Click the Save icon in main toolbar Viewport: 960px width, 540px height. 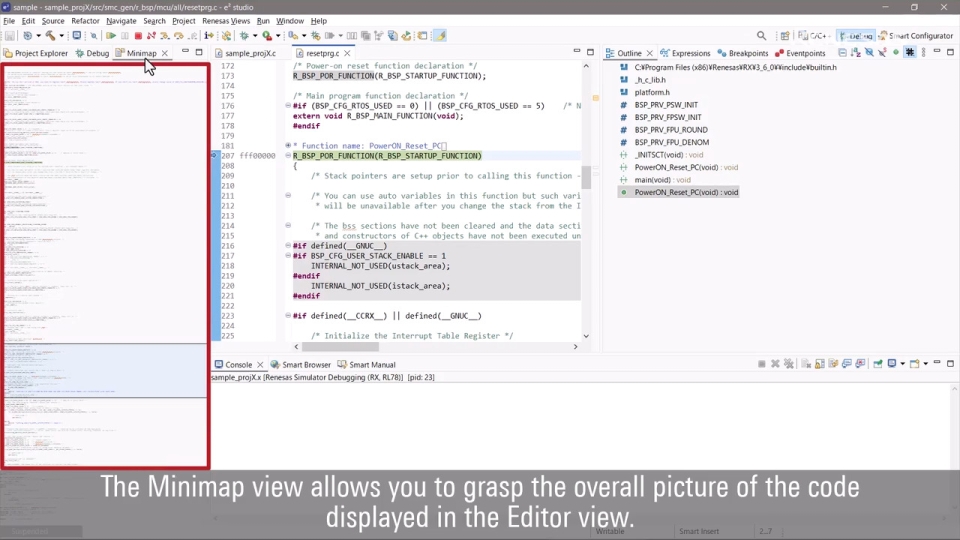pyautogui.click(x=9, y=36)
